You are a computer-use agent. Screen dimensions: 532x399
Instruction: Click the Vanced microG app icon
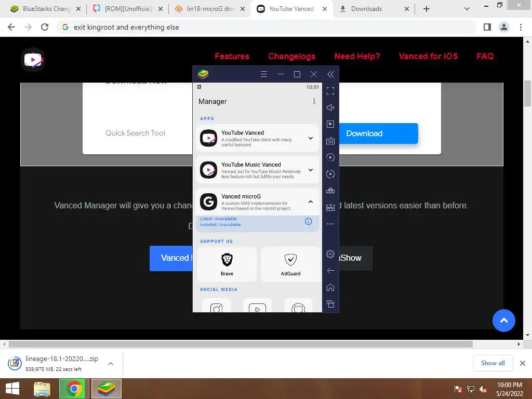click(208, 202)
